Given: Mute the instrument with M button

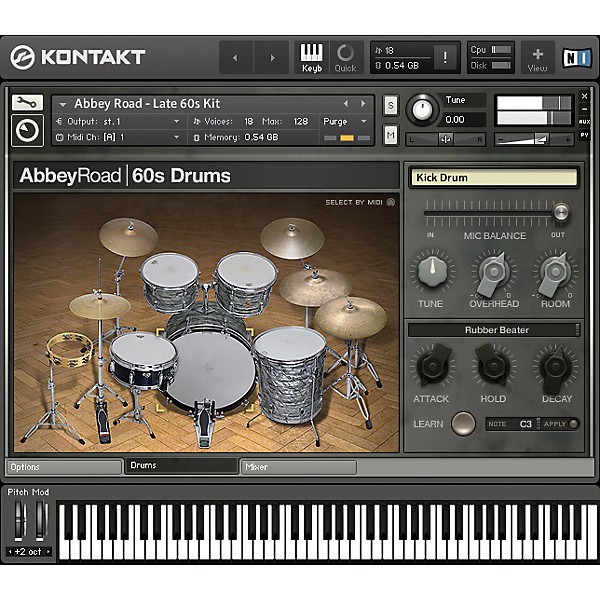Looking at the screenshot, I should pyautogui.click(x=391, y=135).
